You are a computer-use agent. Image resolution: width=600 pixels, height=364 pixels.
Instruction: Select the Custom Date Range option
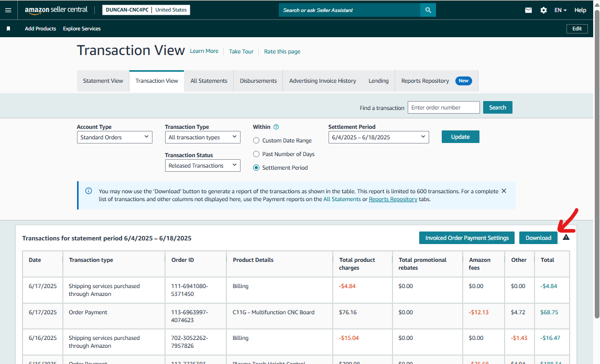tap(256, 140)
